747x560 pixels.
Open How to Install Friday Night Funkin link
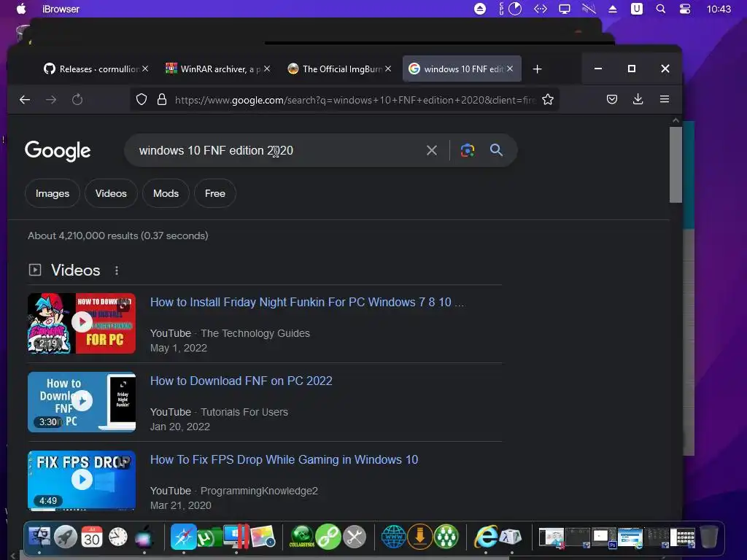point(307,303)
